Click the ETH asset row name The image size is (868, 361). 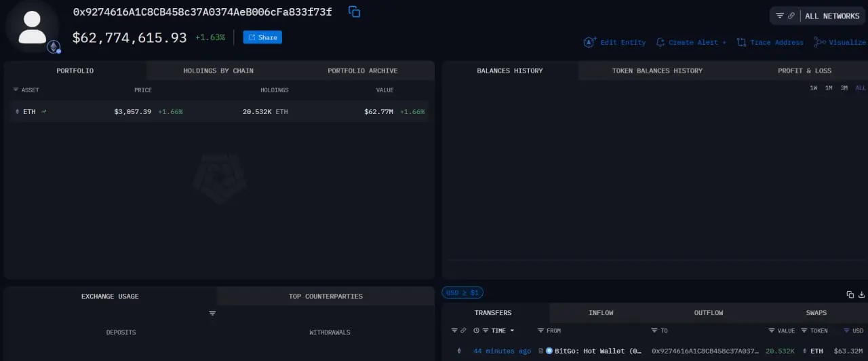click(29, 111)
